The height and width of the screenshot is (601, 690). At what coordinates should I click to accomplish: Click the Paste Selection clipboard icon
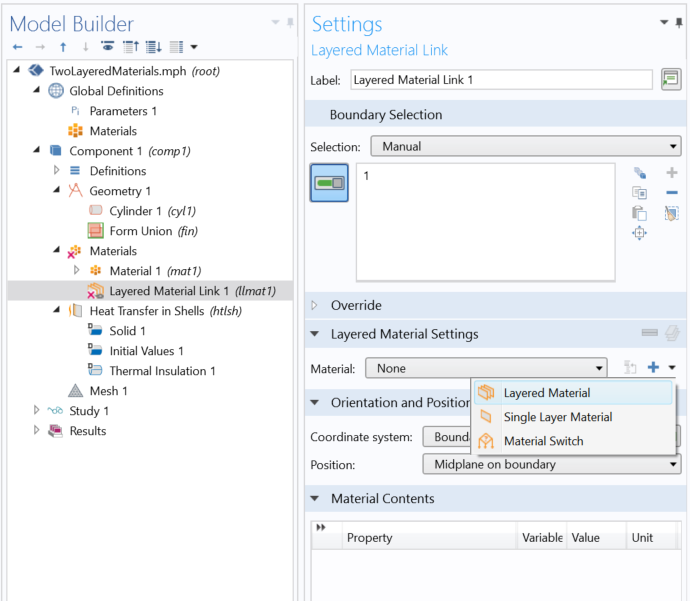click(x=639, y=213)
